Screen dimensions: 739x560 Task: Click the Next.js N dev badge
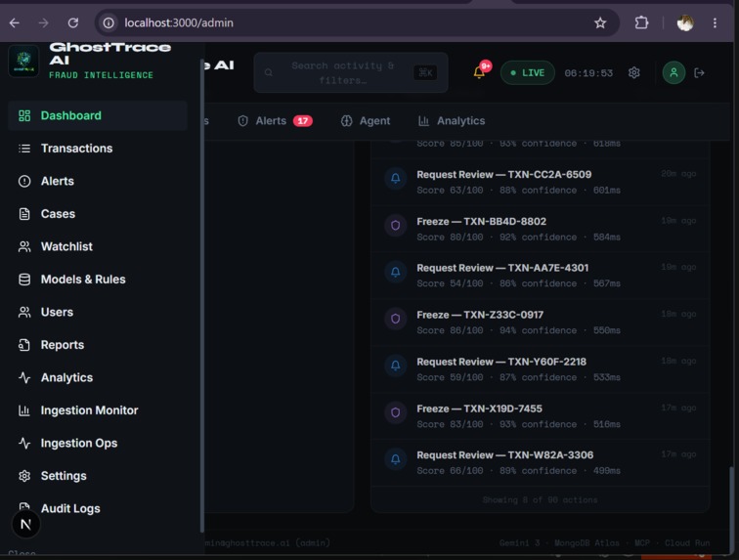[x=26, y=524]
